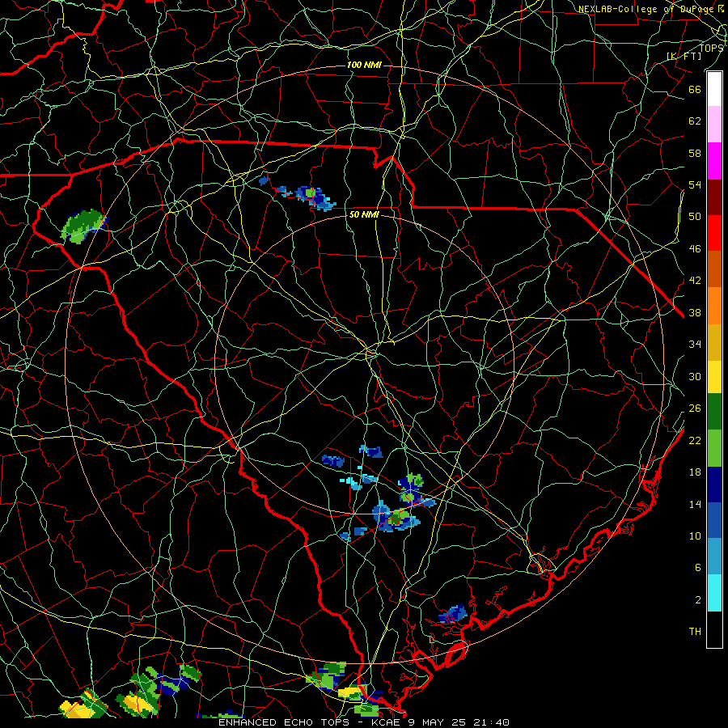Click the light pink legend swatch
The width and height of the screenshot is (728, 728).
coord(714,125)
